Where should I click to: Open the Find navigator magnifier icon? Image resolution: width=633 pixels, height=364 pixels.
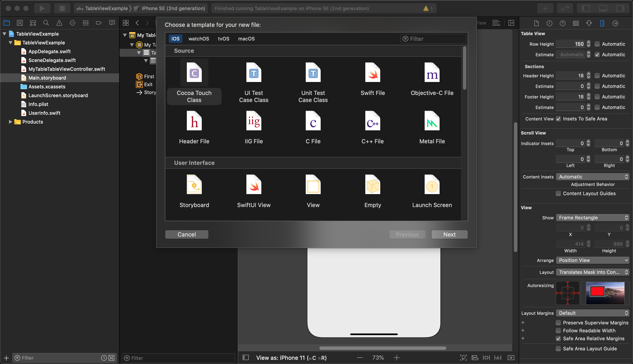pos(46,23)
